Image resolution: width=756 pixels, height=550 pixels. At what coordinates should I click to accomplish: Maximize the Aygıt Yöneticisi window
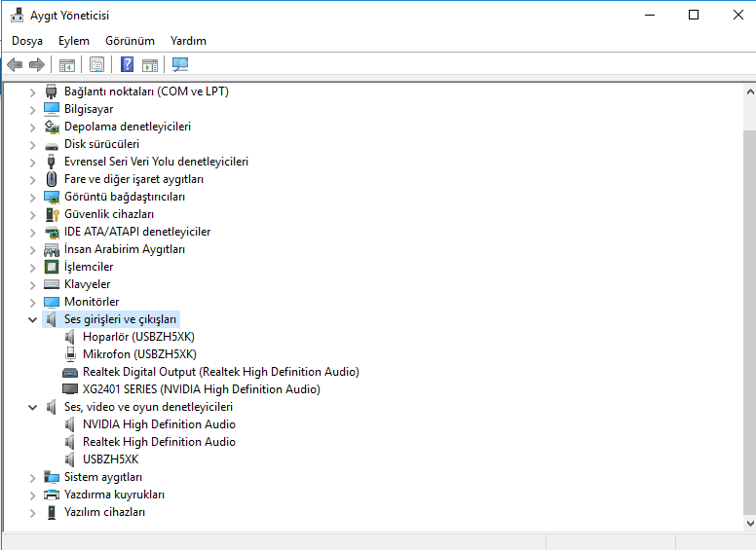tap(694, 15)
